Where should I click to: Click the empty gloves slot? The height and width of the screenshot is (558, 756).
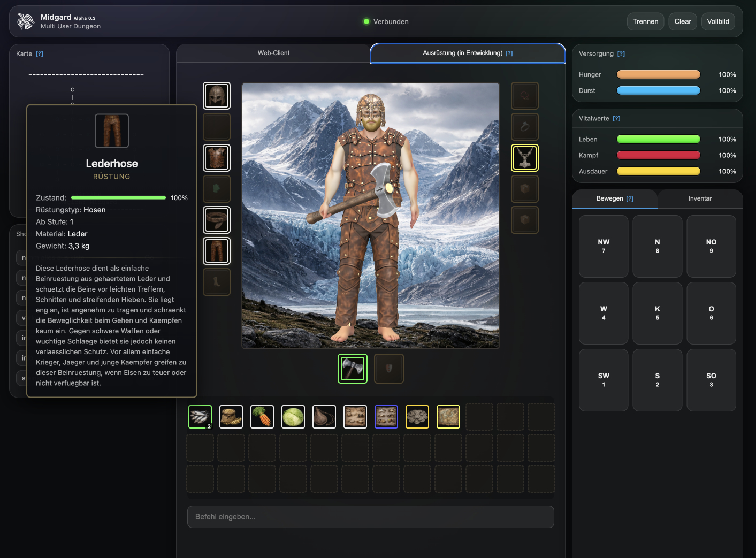tap(217, 189)
